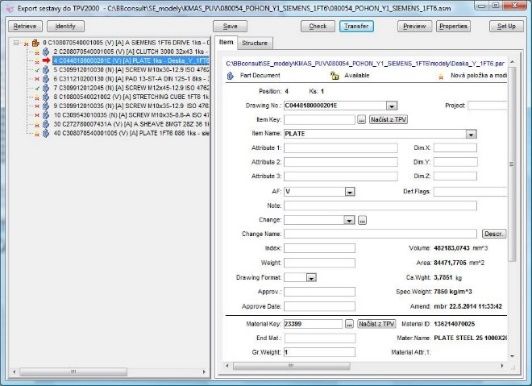Click Načíst z TPV beside Item Key
This screenshot has height=386, width=532.
click(388, 119)
